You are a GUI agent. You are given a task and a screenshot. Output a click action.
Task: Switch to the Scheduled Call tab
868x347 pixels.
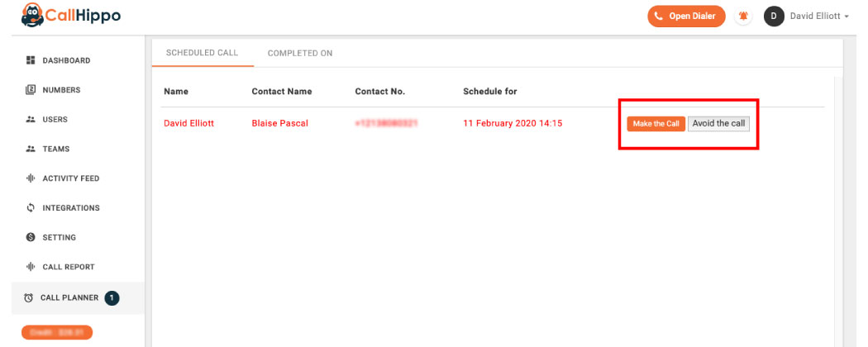coord(202,53)
